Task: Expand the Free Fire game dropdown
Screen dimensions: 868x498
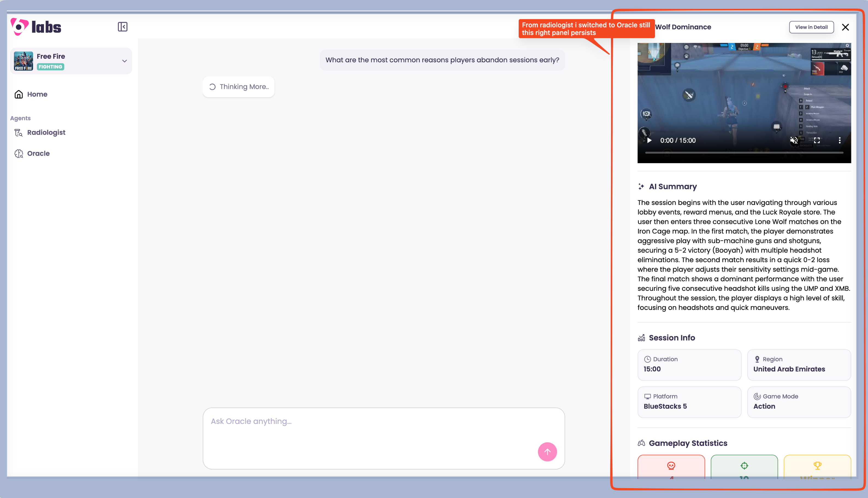Action: coord(124,61)
